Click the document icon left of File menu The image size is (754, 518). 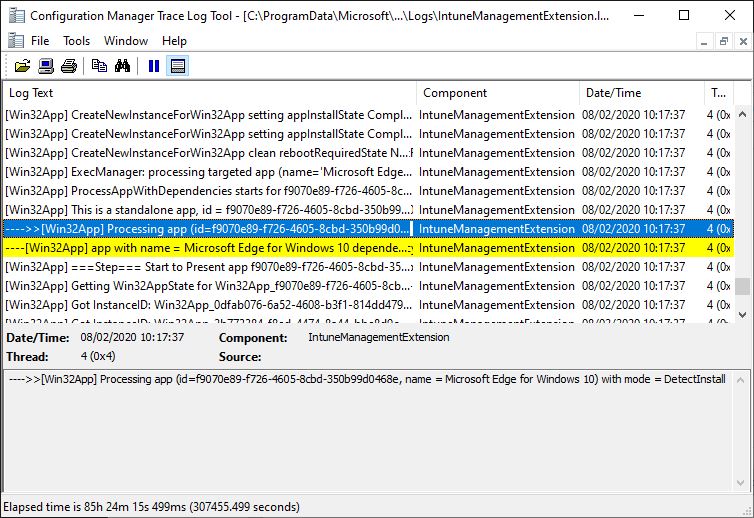point(14,41)
